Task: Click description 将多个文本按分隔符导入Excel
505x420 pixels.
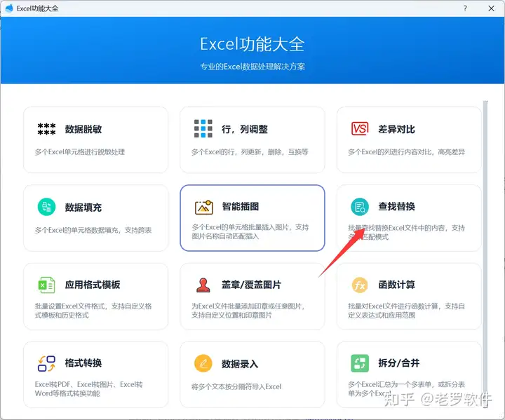Action: click(236, 387)
